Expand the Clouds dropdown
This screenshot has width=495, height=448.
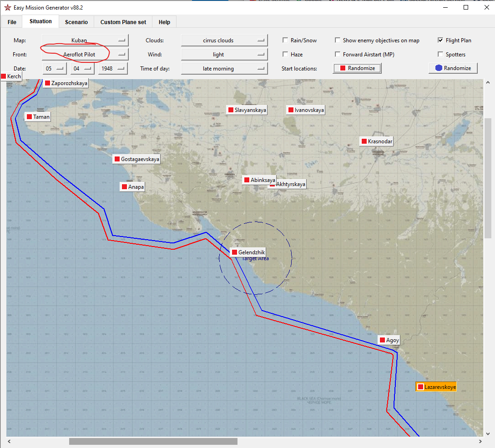pyautogui.click(x=224, y=40)
